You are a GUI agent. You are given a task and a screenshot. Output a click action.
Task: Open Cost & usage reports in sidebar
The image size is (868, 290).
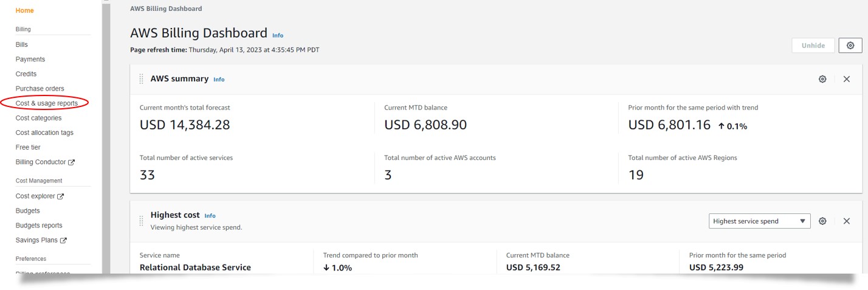47,103
